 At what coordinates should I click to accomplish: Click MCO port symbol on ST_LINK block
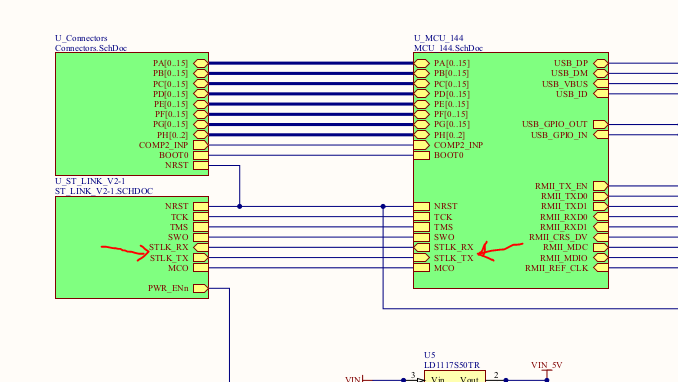pos(201,268)
